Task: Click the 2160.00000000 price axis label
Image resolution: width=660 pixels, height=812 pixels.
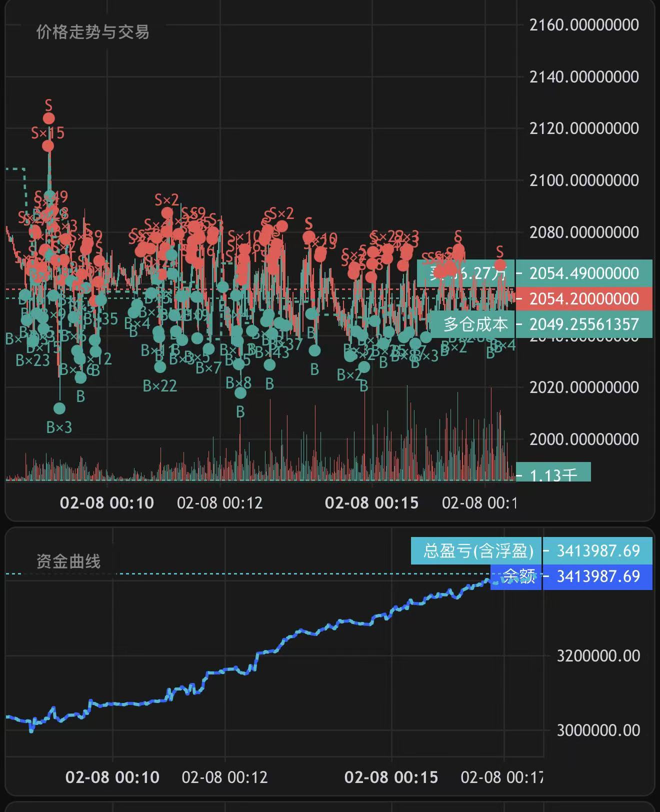Action: coord(583,24)
